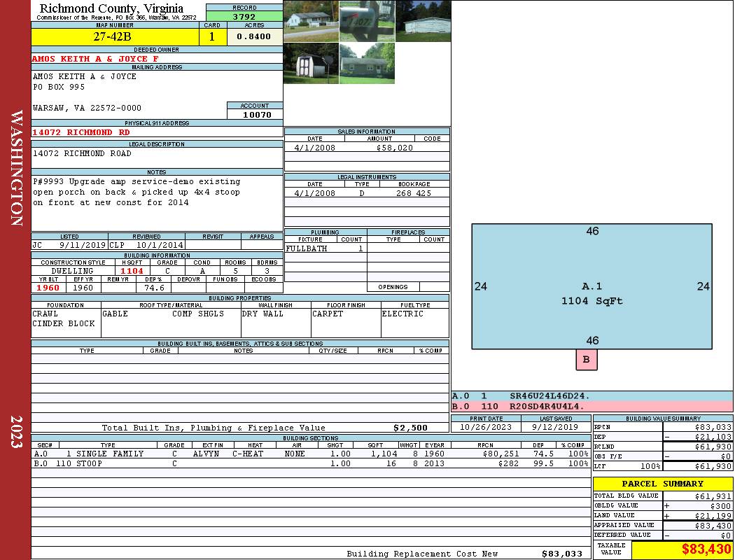Open the storage shed photo thumbnail
Viewport: 735px width, 560px height.
(x=311, y=64)
